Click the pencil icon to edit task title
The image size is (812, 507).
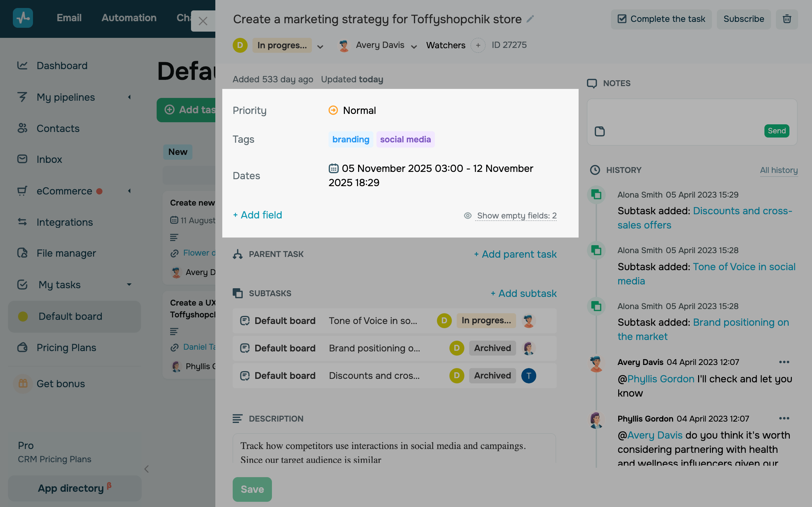point(530,19)
